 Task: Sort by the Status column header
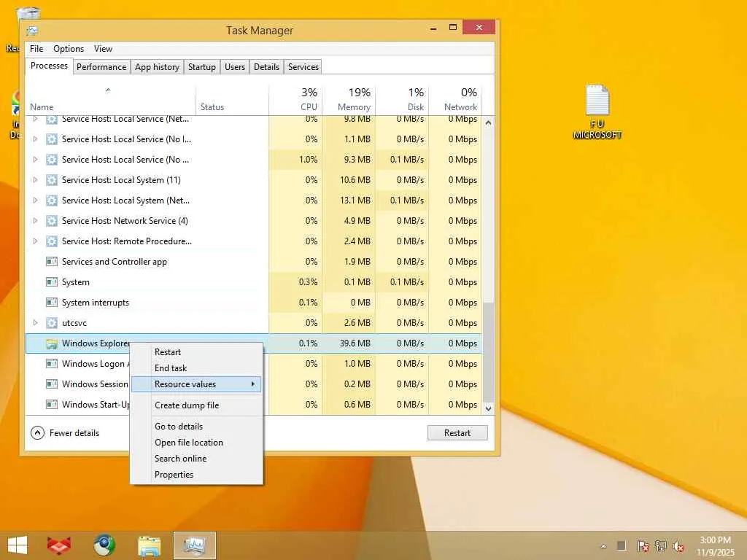232,100
